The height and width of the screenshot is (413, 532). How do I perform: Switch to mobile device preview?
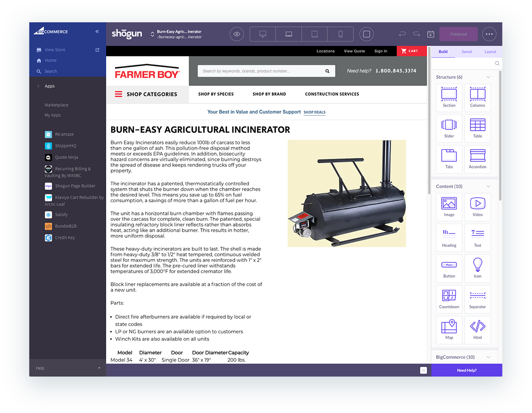click(x=340, y=34)
